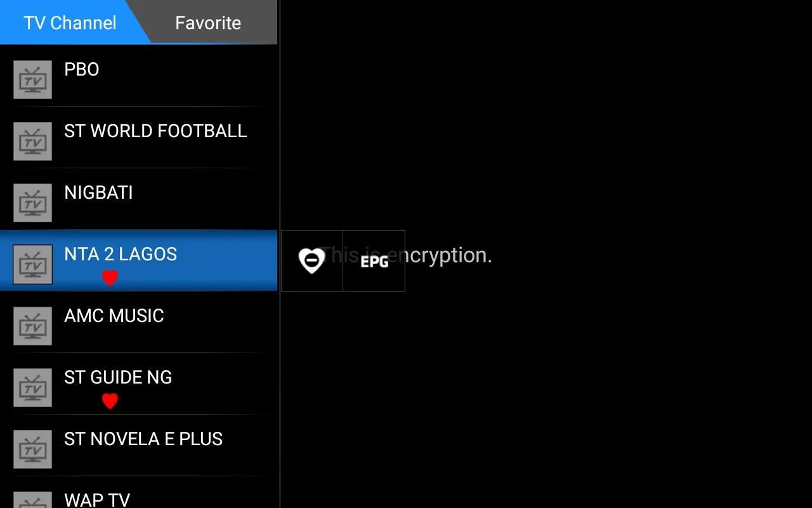Click the NTA 2 LAGOS TV icon
The image size is (812, 508).
click(x=32, y=265)
